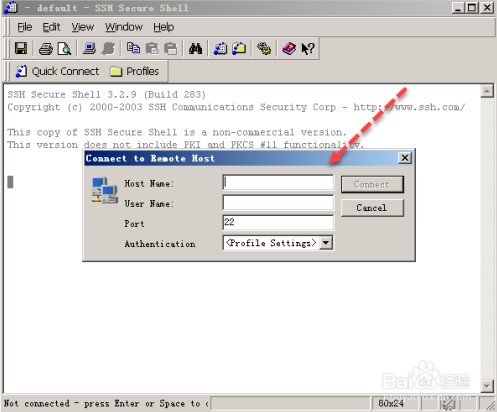
Task: Focus the User Name input field
Action: [278, 203]
